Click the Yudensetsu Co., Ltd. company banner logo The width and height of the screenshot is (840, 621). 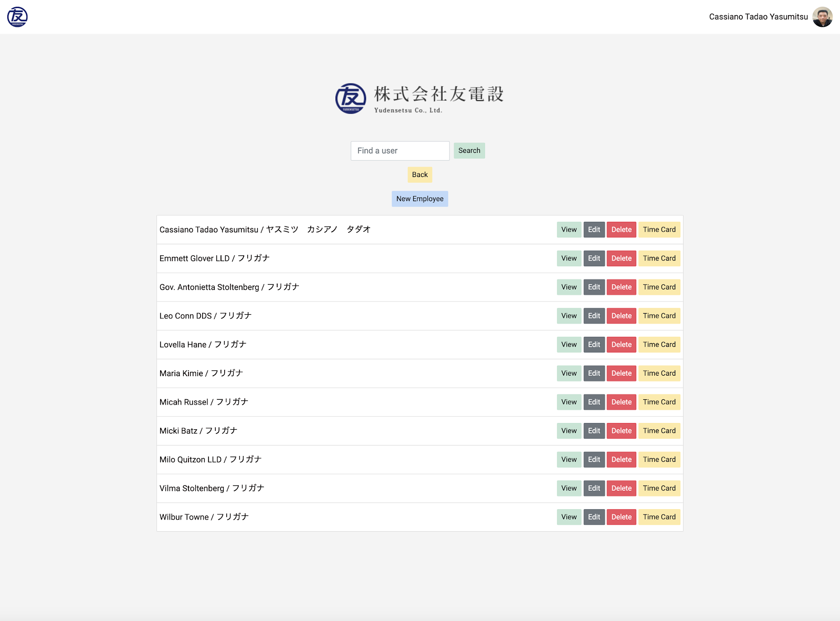419,98
